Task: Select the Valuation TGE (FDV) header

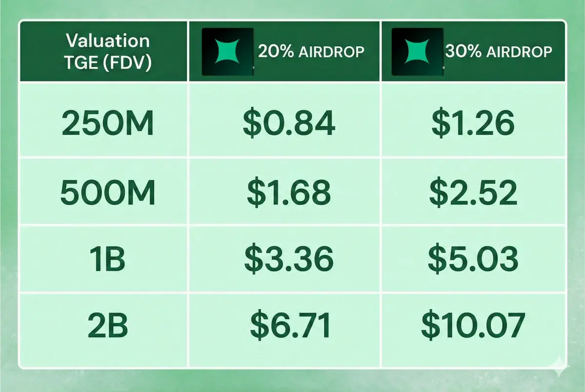Action: pyautogui.click(x=103, y=51)
